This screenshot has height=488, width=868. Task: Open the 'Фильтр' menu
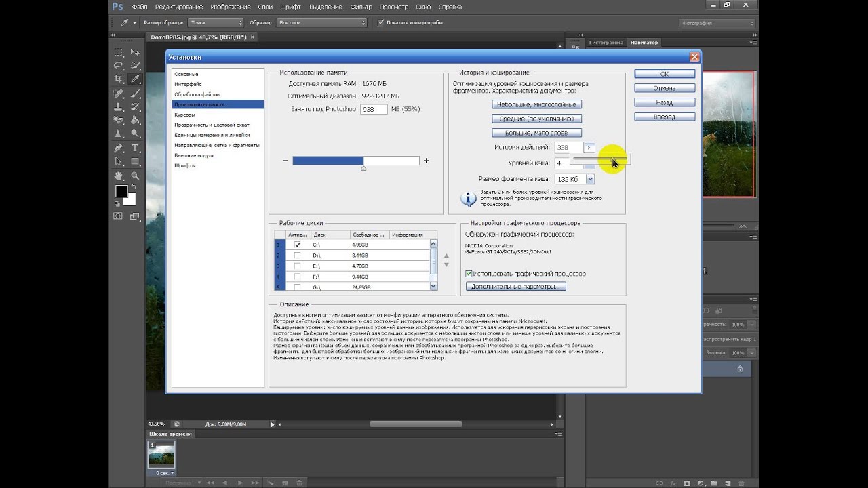tap(361, 7)
